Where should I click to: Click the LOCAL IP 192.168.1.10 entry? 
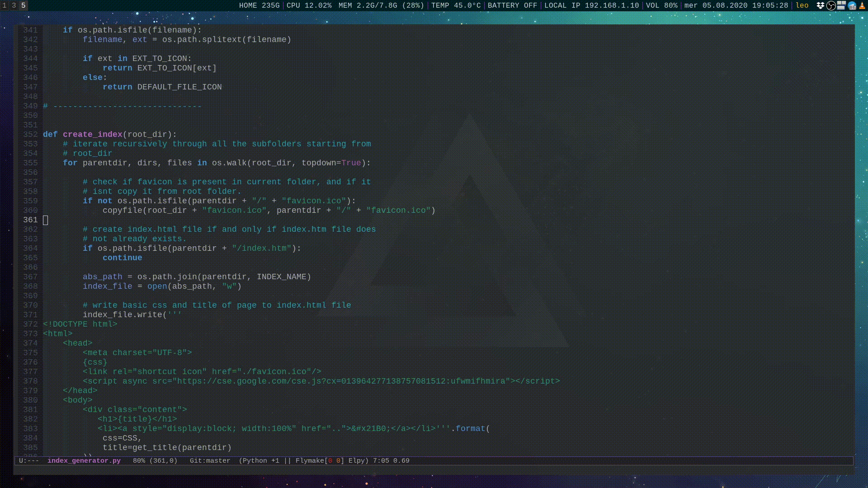click(592, 5)
